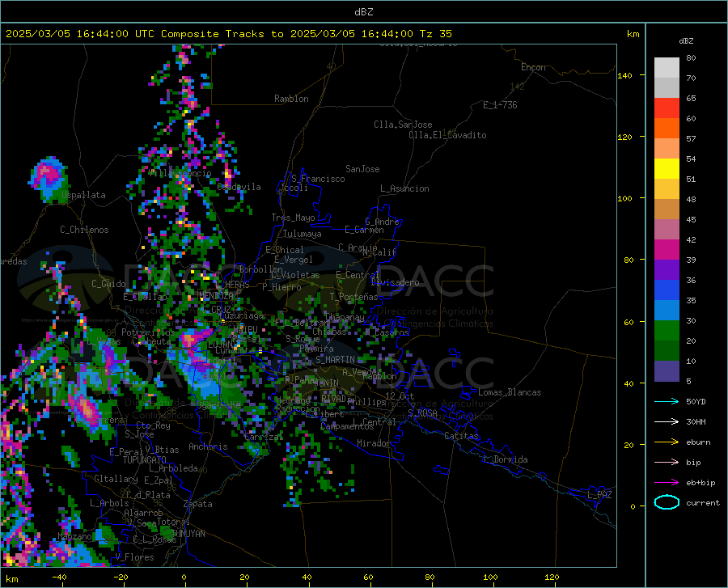Click the Lomas_Blancas label
Image resolution: width=728 pixels, height=588 pixels.
click(x=510, y=392)
